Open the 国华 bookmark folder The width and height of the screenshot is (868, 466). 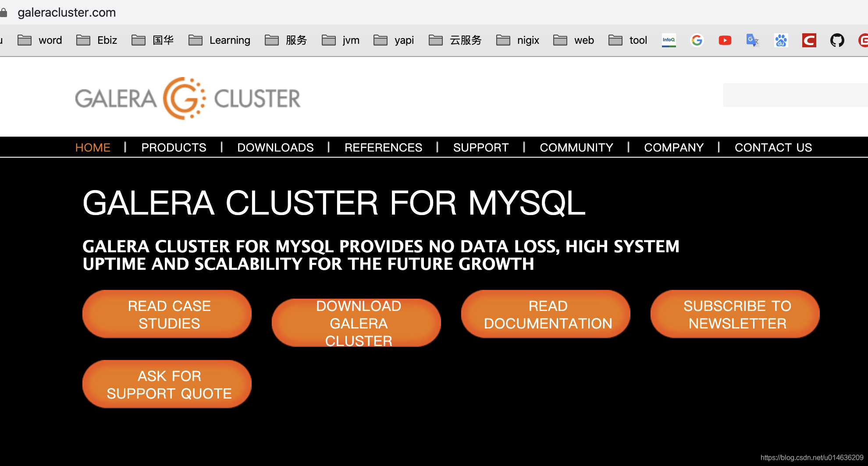click(153, 40)
